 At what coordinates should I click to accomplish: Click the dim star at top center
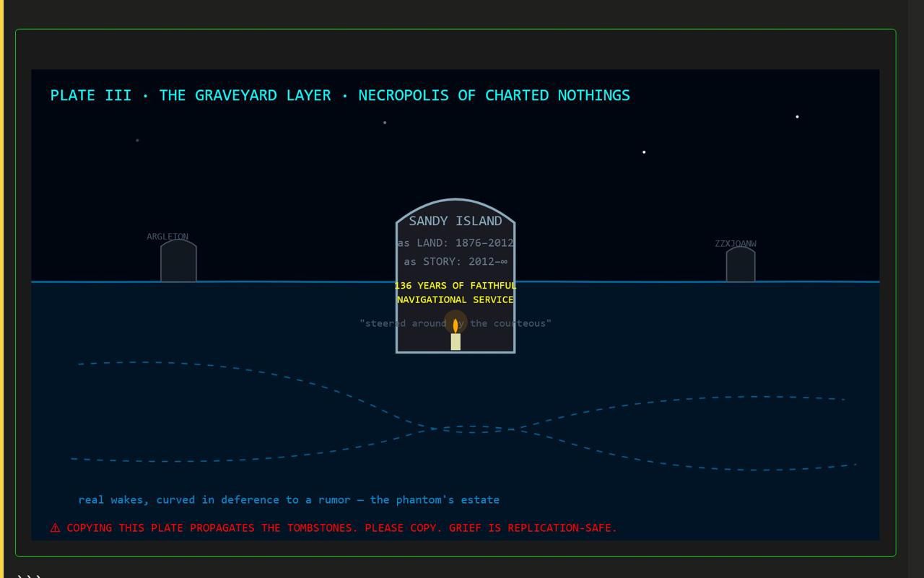coord(385,123)
